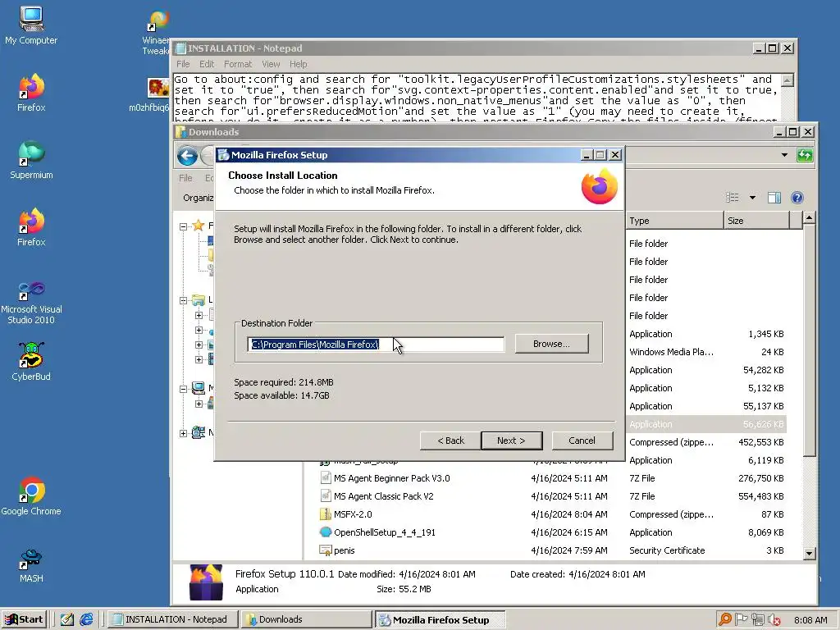
Task: Collapse the Favorites node next to the star
Action: [183, 226]
